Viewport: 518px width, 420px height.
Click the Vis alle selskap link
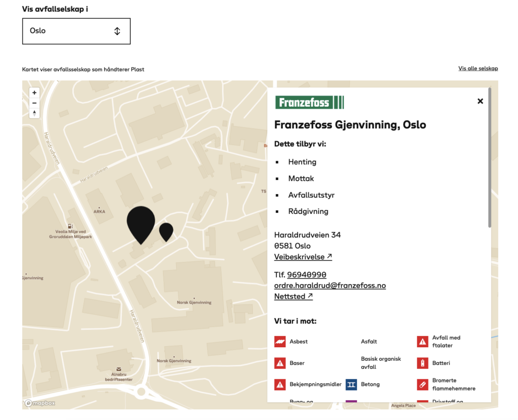(x=478, y=68)
